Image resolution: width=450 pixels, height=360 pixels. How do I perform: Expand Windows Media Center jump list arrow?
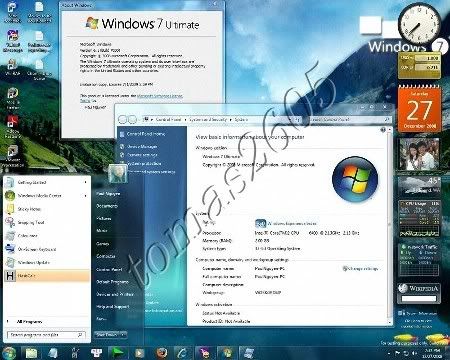coord(86,196)
